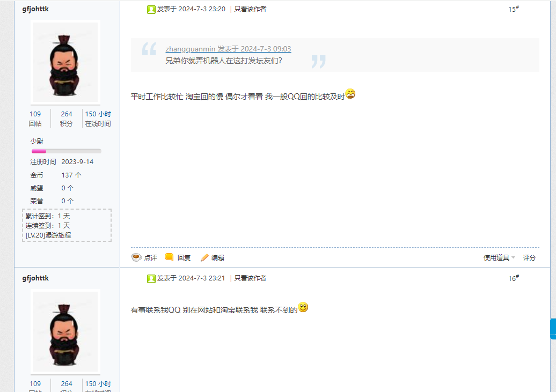Click the smiley emoji in post 16
The image size is (556, 392).
[x=303, y=307]
